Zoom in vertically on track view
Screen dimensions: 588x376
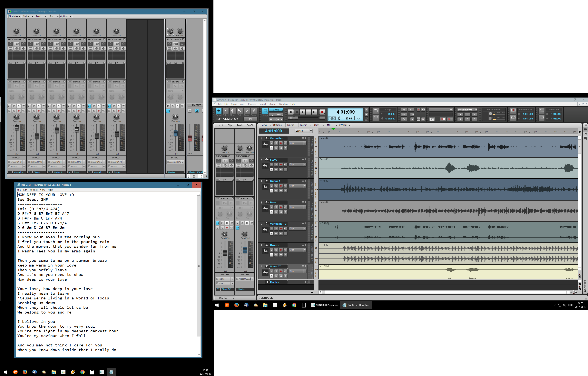click(580, 277)
